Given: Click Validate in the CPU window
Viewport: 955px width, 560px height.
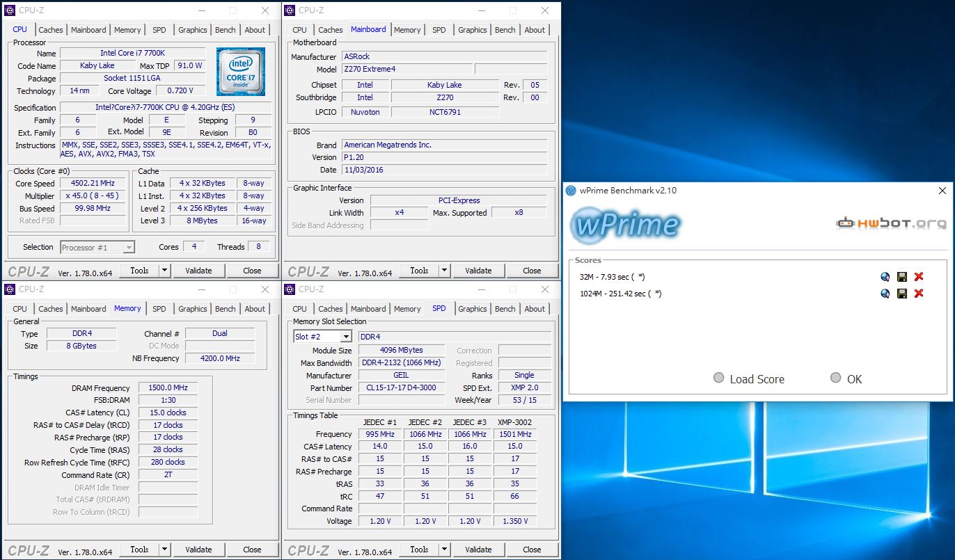Looking at the screenshot, I should (x=198, y=271).
